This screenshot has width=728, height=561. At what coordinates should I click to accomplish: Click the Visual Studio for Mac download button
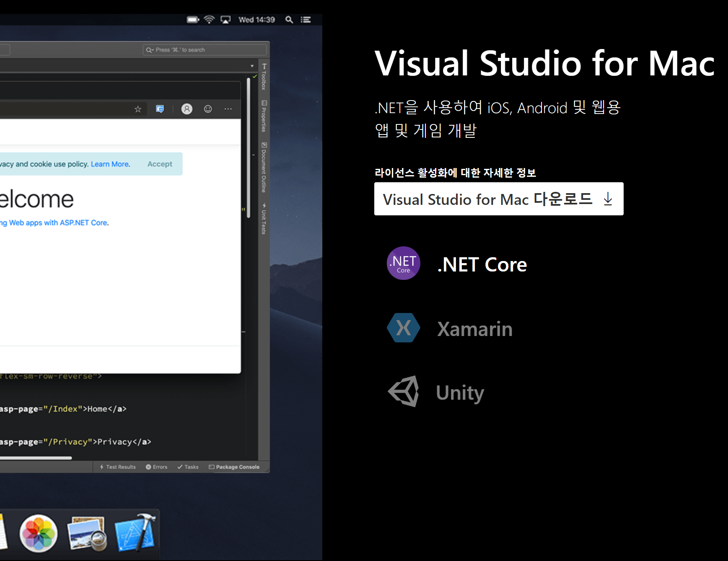pos(499,199)
